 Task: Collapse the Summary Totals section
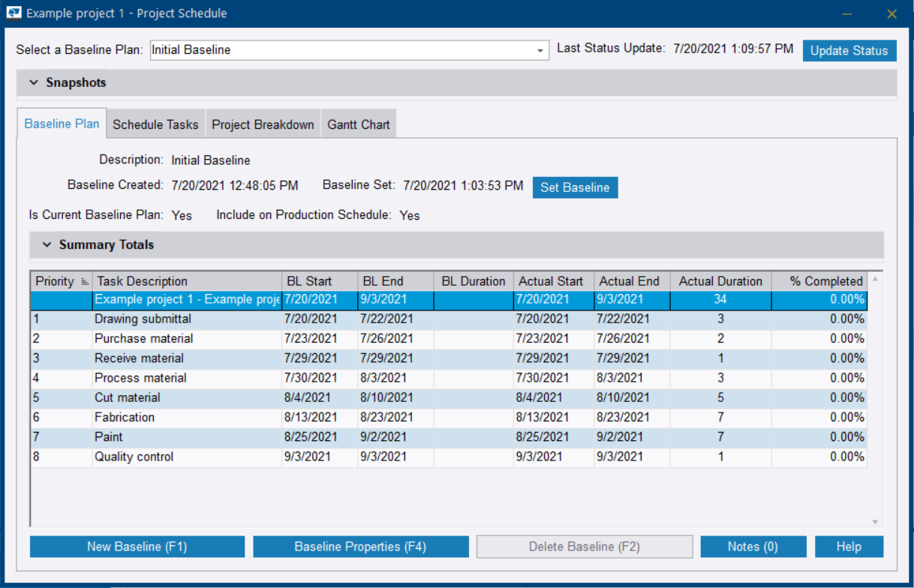coord(47,244)
